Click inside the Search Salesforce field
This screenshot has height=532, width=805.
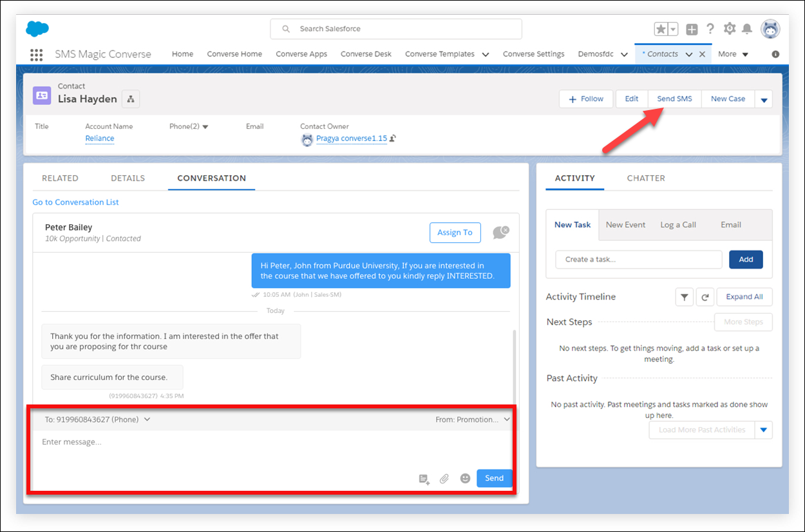tap(396, 29)
